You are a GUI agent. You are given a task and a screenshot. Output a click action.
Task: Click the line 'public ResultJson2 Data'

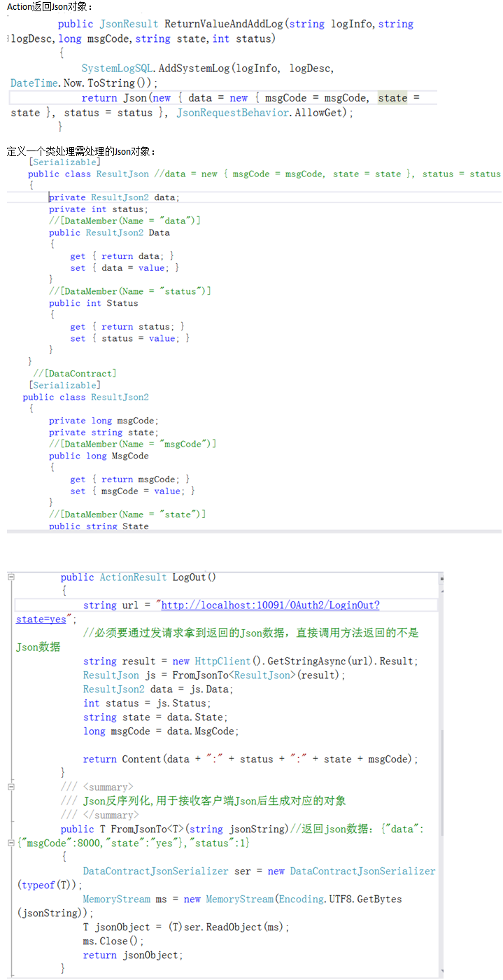pos(109,232)
